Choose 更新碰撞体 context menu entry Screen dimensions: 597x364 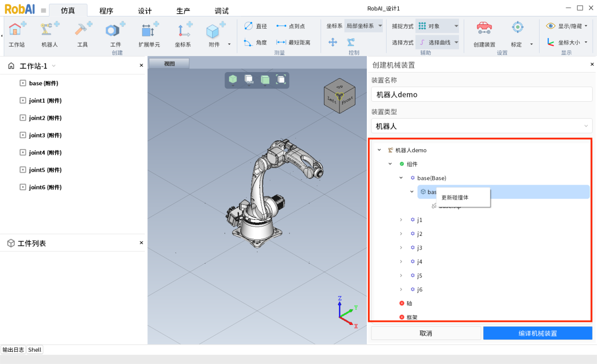coord(464,197)
